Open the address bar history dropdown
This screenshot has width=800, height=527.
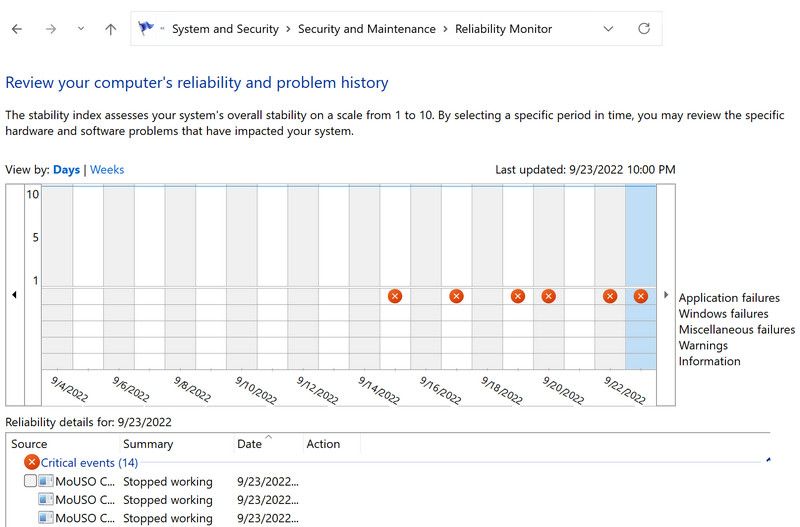(x=608, y=29)
